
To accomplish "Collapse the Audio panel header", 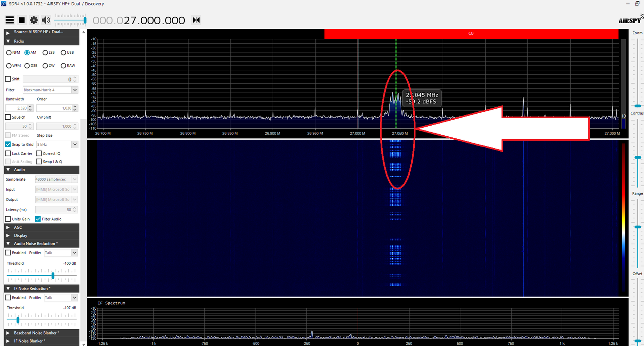I will click(42, 169).
